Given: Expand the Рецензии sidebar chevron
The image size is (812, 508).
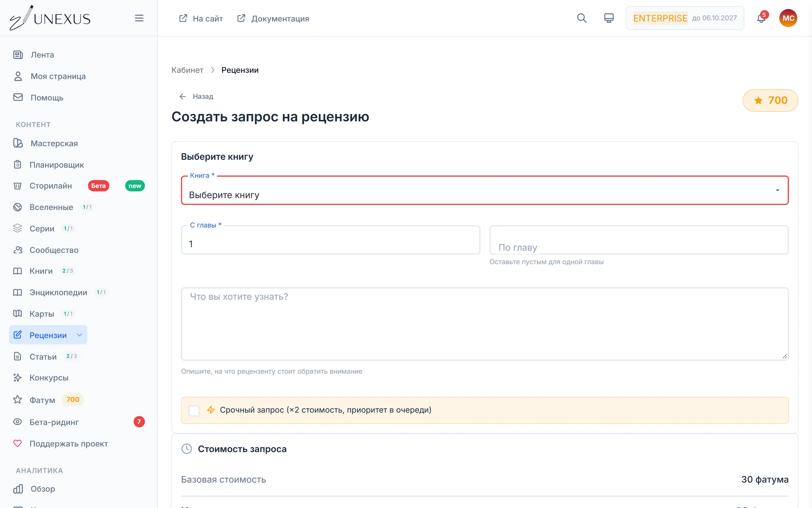Looking at the screenshot, I should (x=80, y=335).
